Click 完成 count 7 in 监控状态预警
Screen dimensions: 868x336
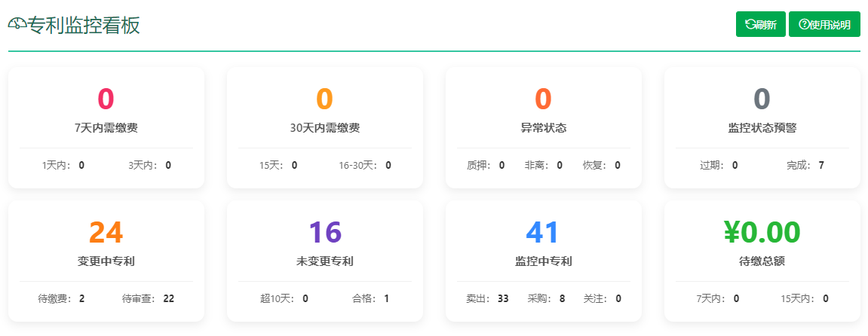pyautogui.click(x=821, y=165)
